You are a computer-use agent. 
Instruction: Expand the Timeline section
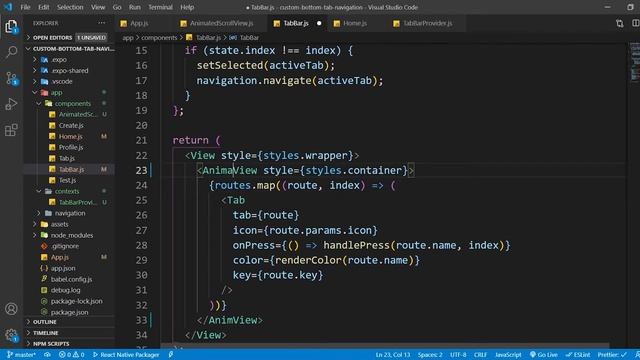click(x=69, y=333)
